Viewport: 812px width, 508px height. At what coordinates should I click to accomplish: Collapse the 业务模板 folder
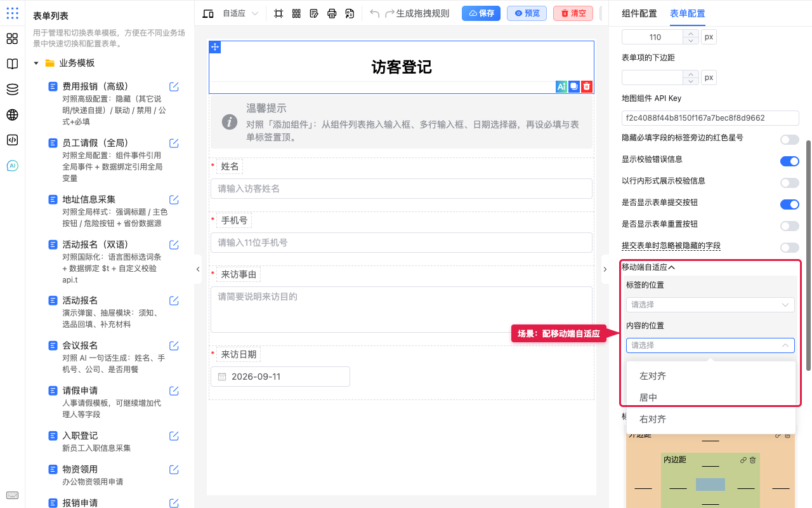(36, 63)
